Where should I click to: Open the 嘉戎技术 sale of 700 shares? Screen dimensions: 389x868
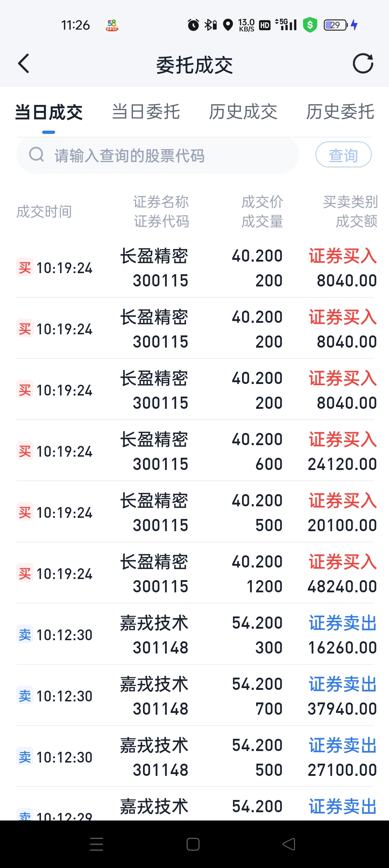tap(194, 696)
